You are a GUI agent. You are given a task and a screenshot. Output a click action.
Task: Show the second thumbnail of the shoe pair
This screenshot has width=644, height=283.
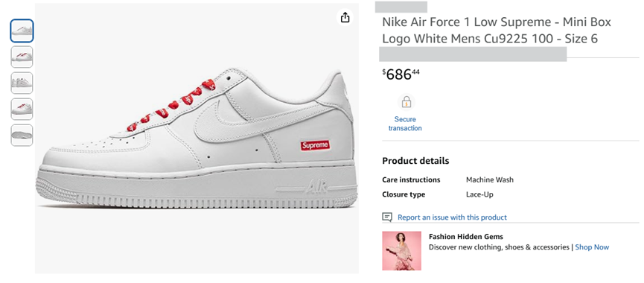coord(22,57)
